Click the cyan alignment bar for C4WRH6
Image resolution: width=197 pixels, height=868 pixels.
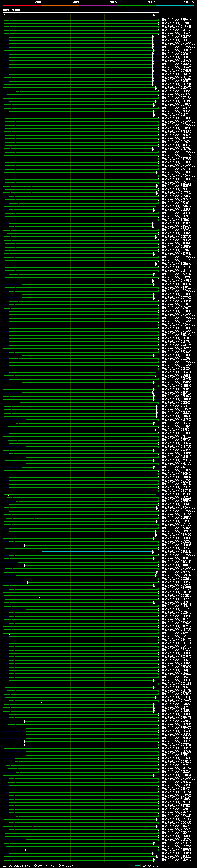(98, 552)
